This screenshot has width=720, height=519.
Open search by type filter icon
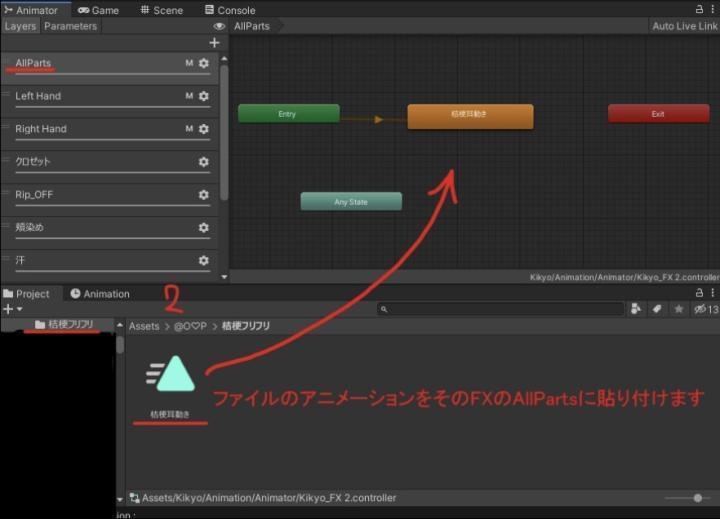636,309
